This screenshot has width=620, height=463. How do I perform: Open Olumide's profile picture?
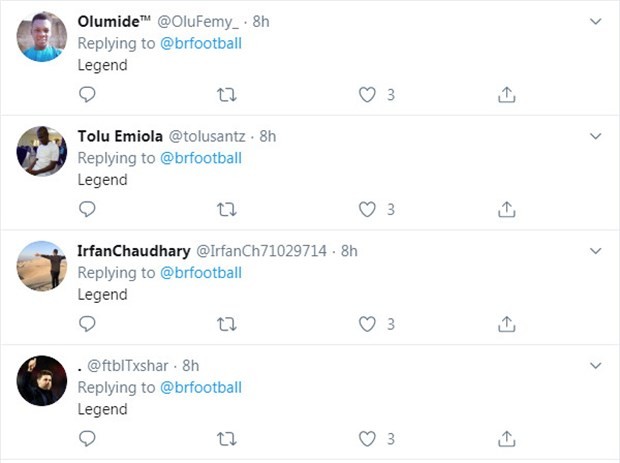coord(42,37)
